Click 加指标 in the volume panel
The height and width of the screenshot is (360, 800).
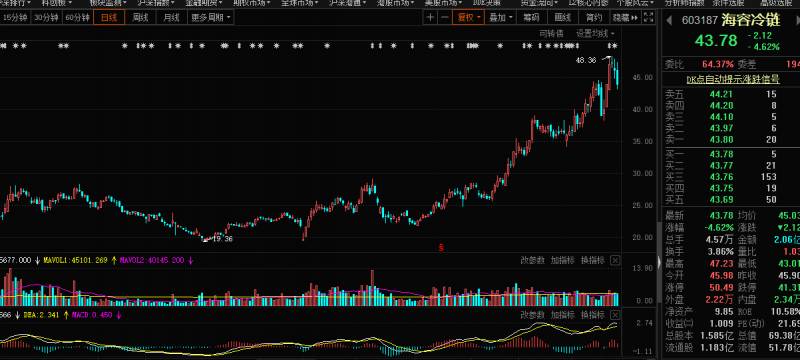click(562, 260)
